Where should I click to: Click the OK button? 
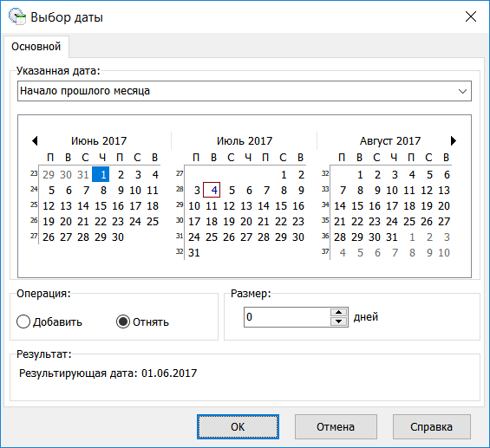tap(238, 427)
